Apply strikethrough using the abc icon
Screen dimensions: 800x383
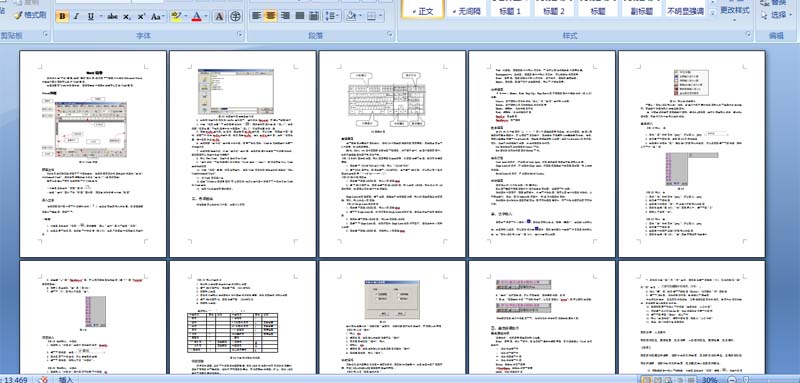(112, 16)
